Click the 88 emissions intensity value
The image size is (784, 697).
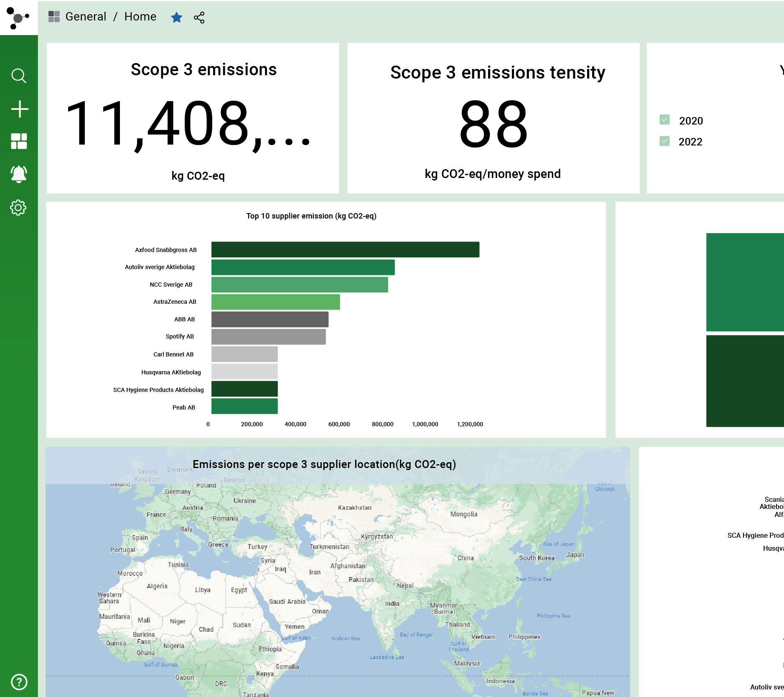point(494,124)
